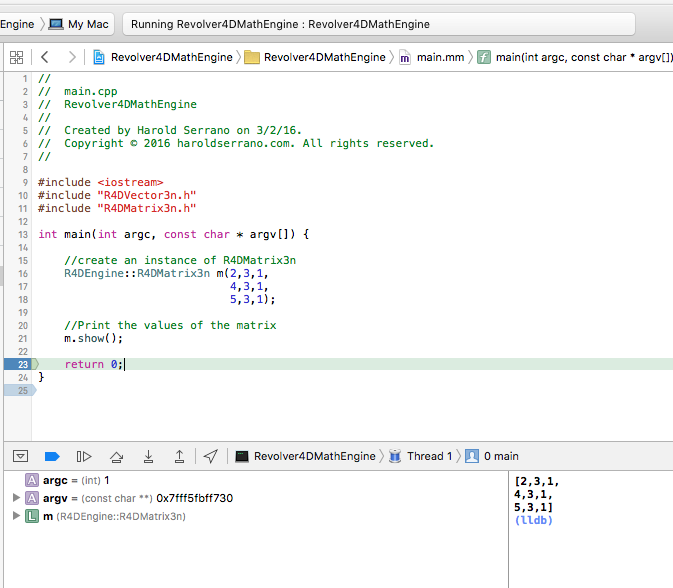Screen dimensions: 673x588
Task: Click the argv argument type icon
Action: click(32, 498)
